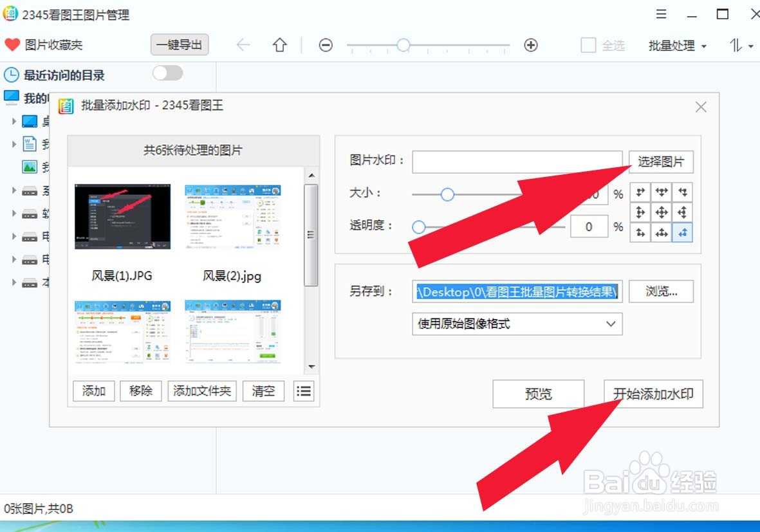760x532 pixels.
Task: Open the 批量处理 dropdown menu
Action: (x=677, y=46)
